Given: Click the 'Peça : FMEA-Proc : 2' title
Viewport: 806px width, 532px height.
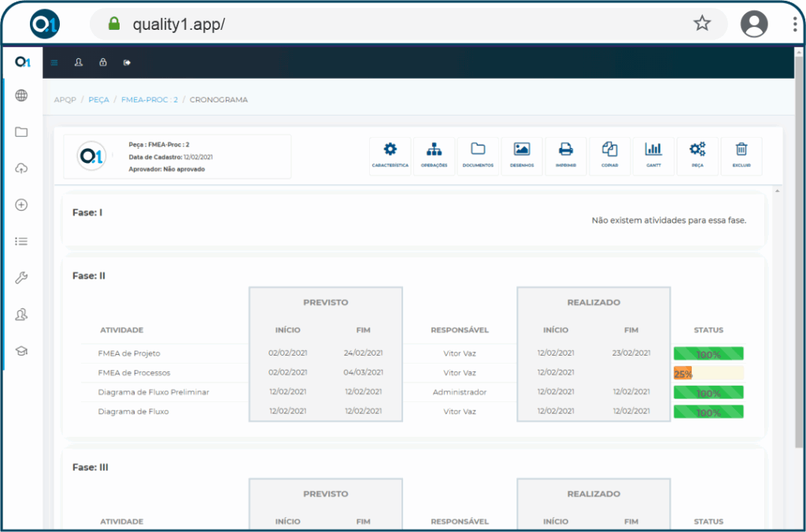Looking at the screenshot, I should coord(159,145).
